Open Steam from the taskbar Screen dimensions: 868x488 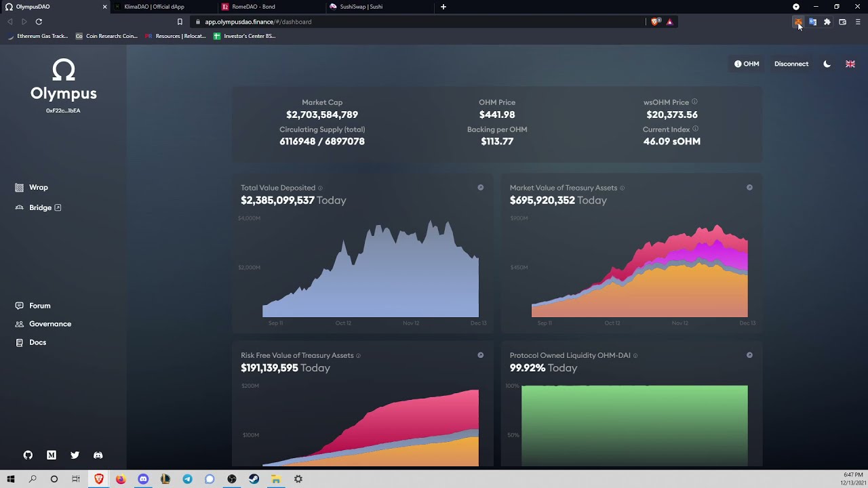tap(254, 479)
